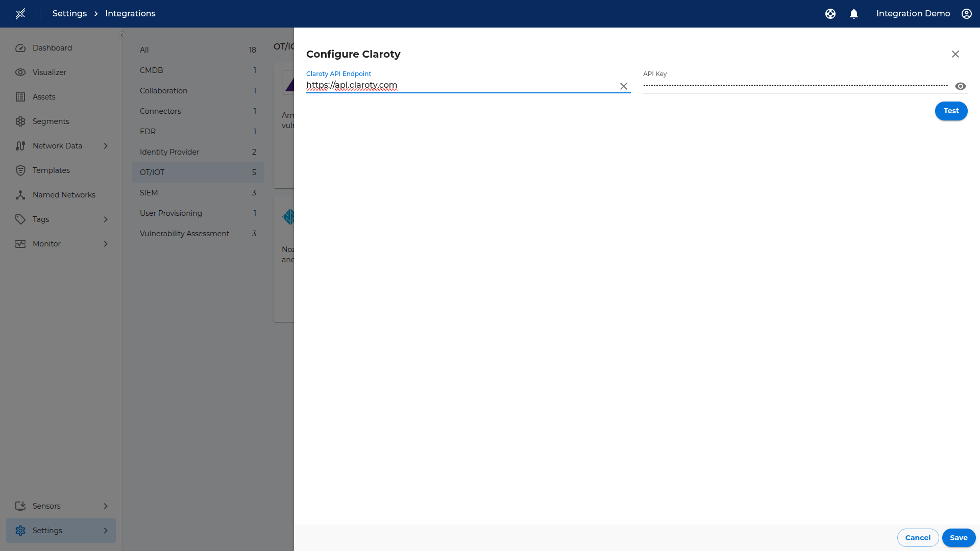Image resolution: width=980 pixels, height=551 pixels.
Task: Expand the Sensors submenu chevron
Action: pyautogui.click(x=106, y=506)
